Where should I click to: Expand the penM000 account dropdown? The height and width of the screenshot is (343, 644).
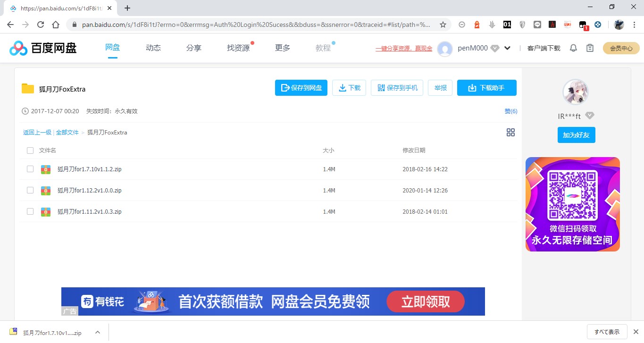tap(508, 48)
